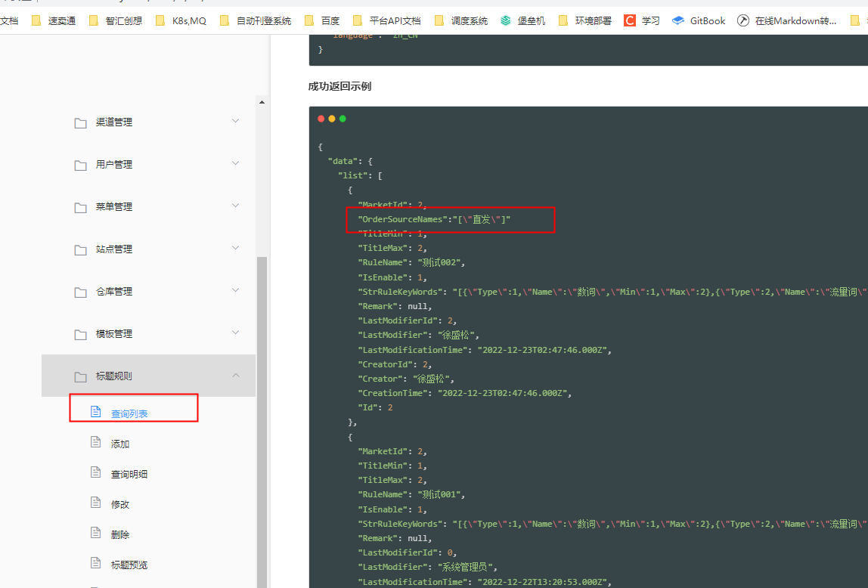
Task: Expand the 仓库管理 section chevron
Action: [x=236, y=290]
